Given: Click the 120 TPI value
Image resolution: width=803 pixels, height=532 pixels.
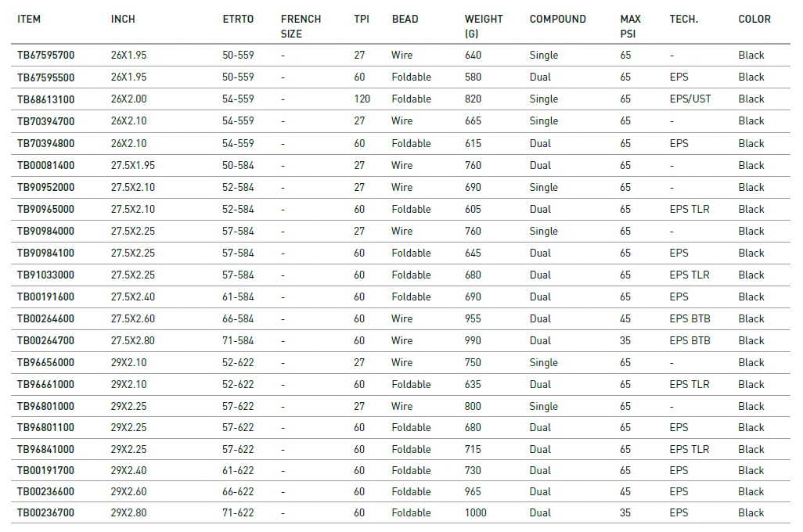Looking at the screenshot, I should [x=362, y=99].
